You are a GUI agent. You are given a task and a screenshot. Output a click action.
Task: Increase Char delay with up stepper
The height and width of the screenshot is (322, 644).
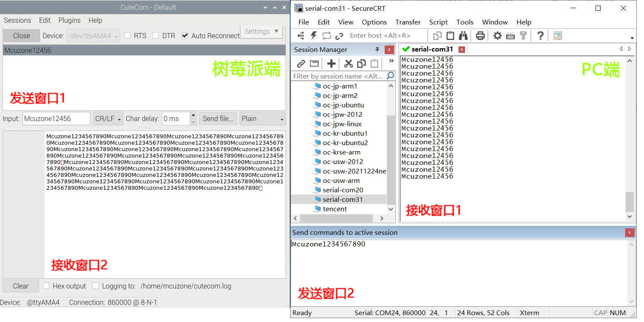pyautogui.click(x=193, y=115)
